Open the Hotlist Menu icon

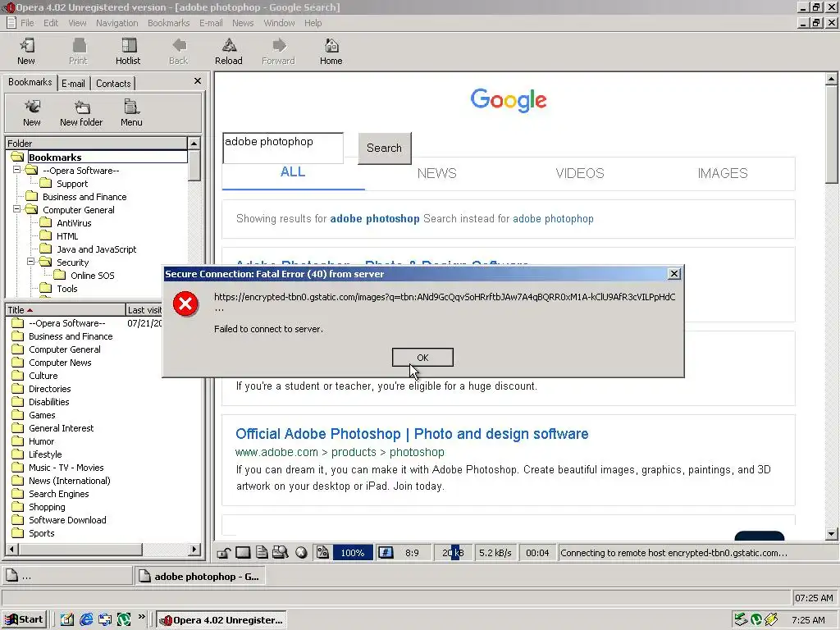[x=131, y=107]
